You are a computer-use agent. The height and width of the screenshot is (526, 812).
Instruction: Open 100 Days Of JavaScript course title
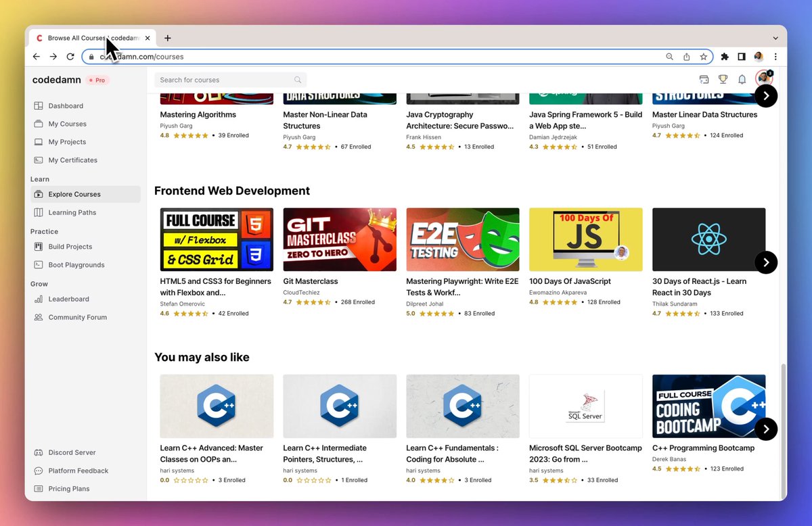click(x=570, y=281)
